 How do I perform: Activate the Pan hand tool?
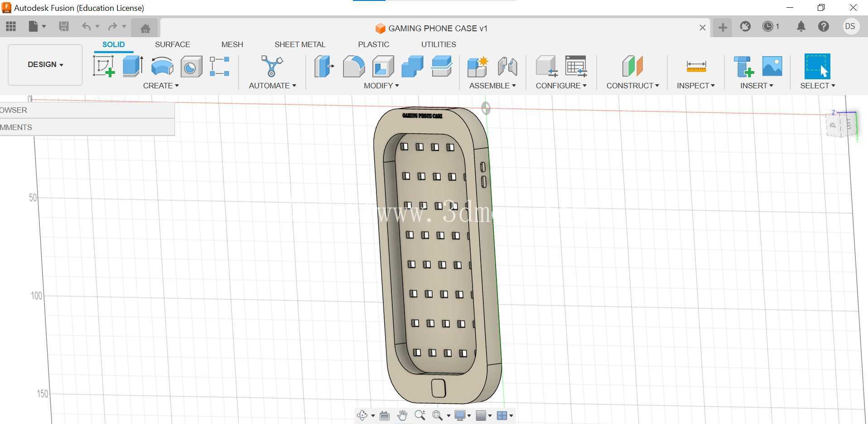tap(402, 415)
